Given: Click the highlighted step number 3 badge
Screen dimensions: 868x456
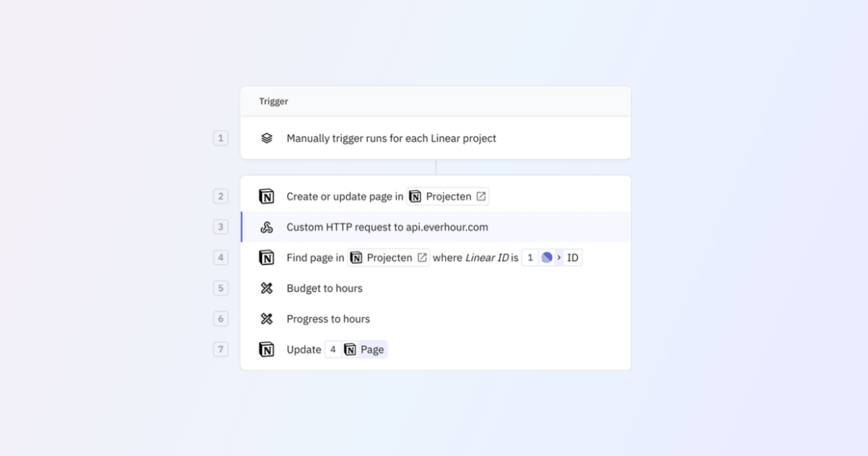Looking at the screenshot, I should [x=221, y=227].
